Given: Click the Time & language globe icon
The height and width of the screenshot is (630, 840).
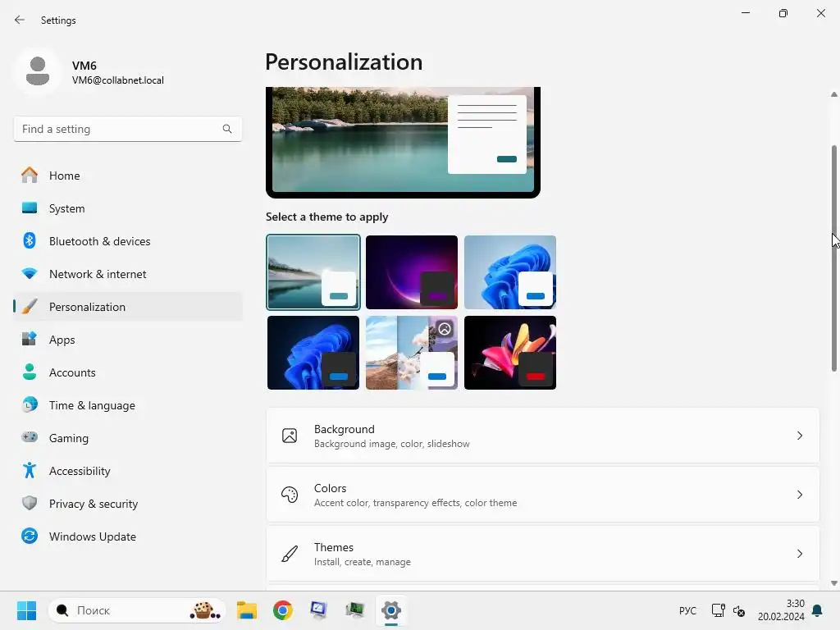Looking at the screenshot, I should pyautogui.click(x=30, y=404).
